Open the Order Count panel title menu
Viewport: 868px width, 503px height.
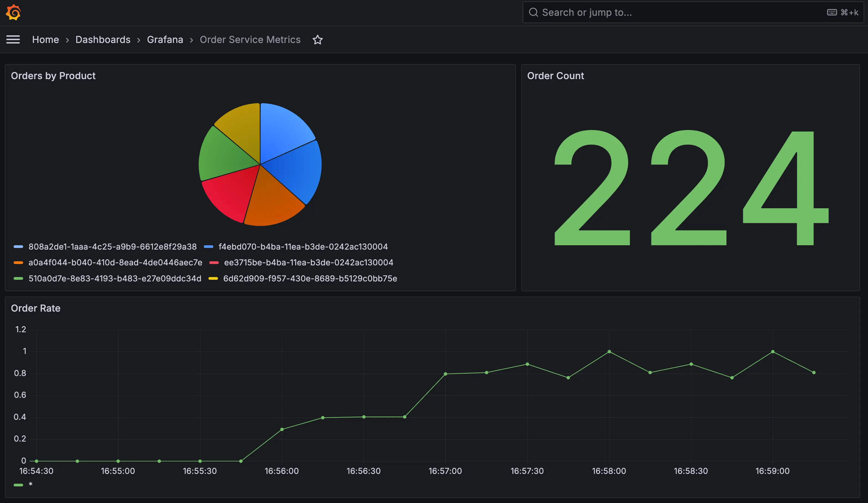coord(555,76)
